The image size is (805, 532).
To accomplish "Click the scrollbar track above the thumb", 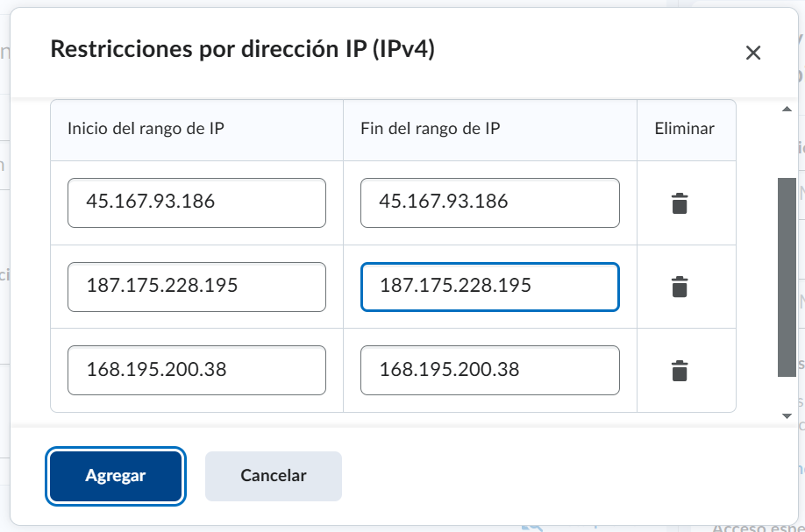I will coord(787,145).
